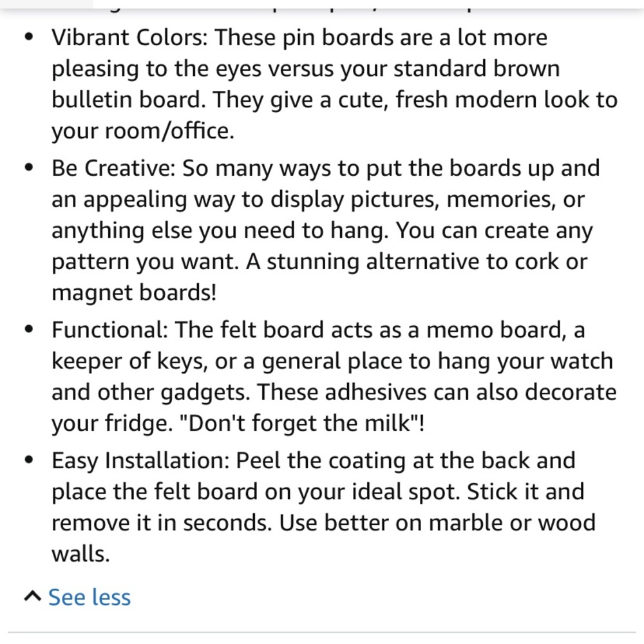Click the upward chevron beside See less
Screen dimensions: 644x644
(x=32, y=596)
